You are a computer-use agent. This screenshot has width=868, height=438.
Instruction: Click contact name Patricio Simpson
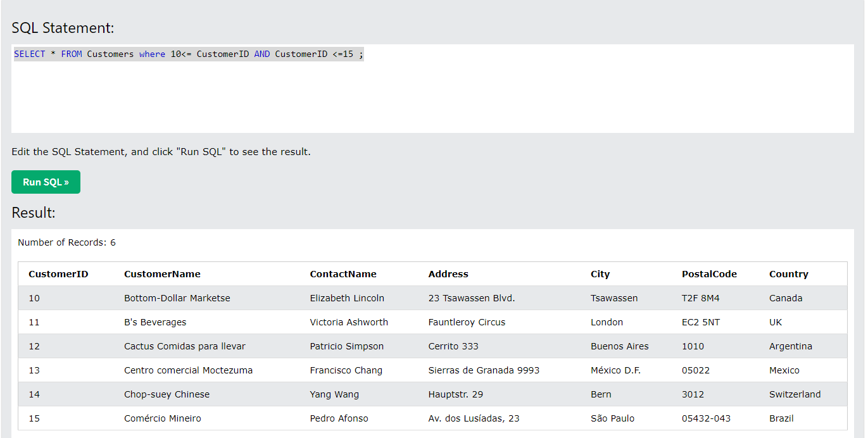347,346
